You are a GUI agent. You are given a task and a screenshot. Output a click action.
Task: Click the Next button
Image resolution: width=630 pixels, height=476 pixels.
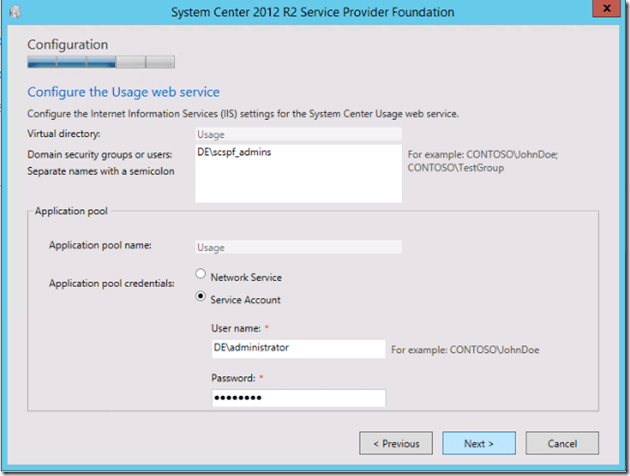pos(477,443)
